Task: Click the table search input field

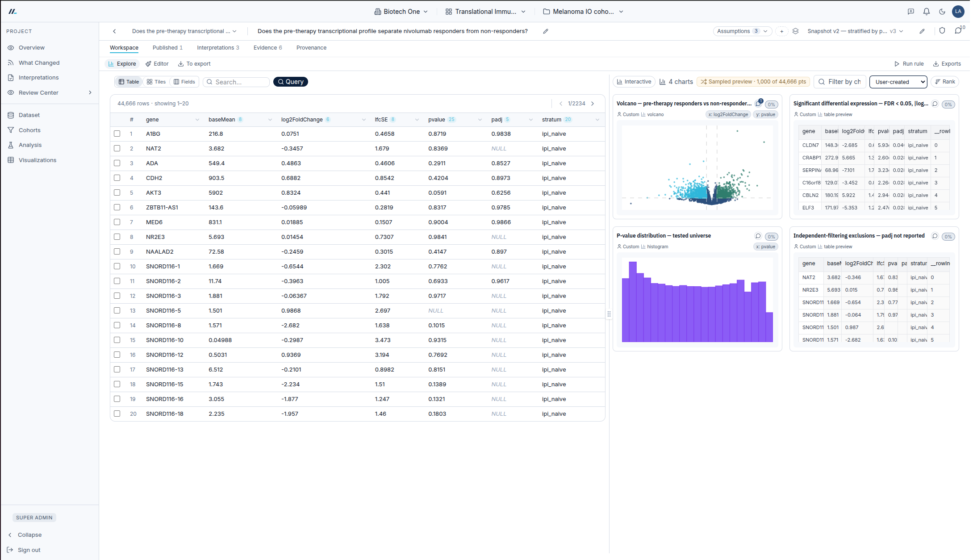Action: click(237, 82)
